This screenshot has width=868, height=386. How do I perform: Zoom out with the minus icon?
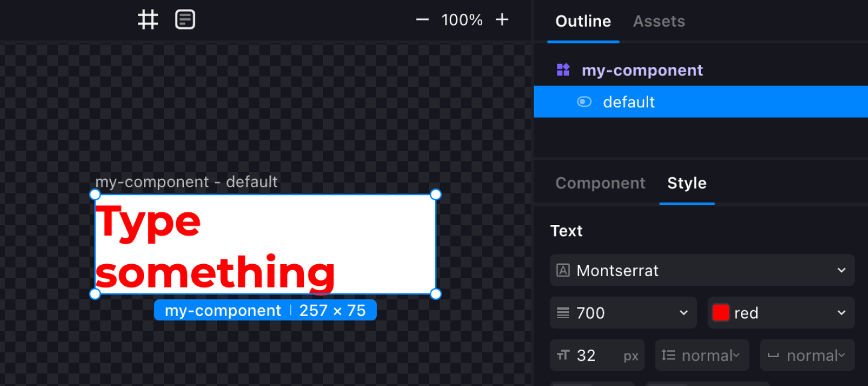(422, 20)
